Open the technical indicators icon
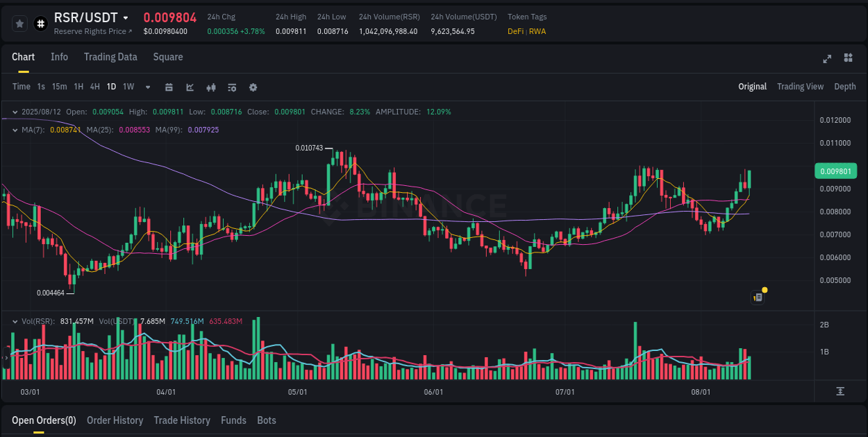The width and height of the screenshot is (868, 437). [x=231, y=87]
